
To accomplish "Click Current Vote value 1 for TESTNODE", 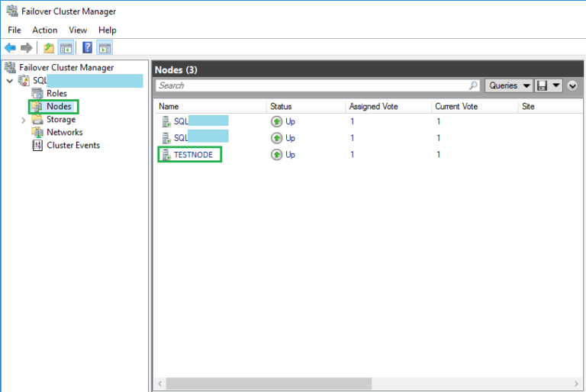I will pos(439,155).
